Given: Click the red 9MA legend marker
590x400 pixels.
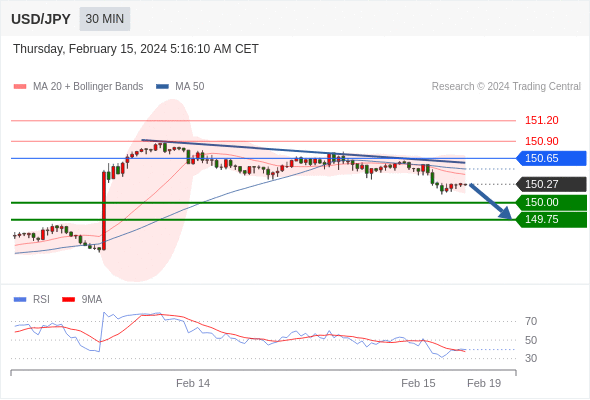Looking at the screenshot, I should tap(68, 300).
